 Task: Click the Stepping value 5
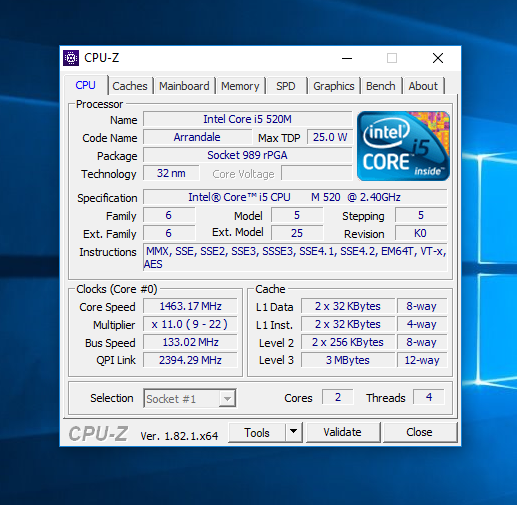[421, 215]
